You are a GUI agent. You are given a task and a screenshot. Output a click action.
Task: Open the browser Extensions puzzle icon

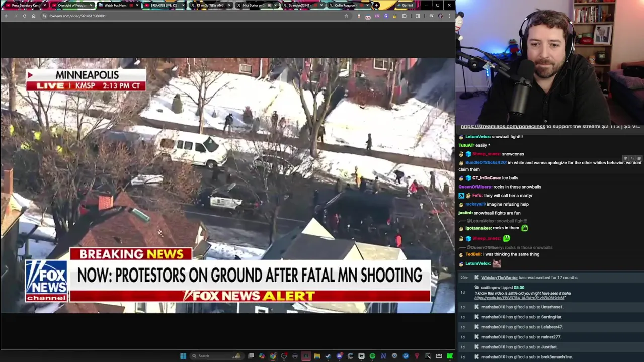pos(405,16)
